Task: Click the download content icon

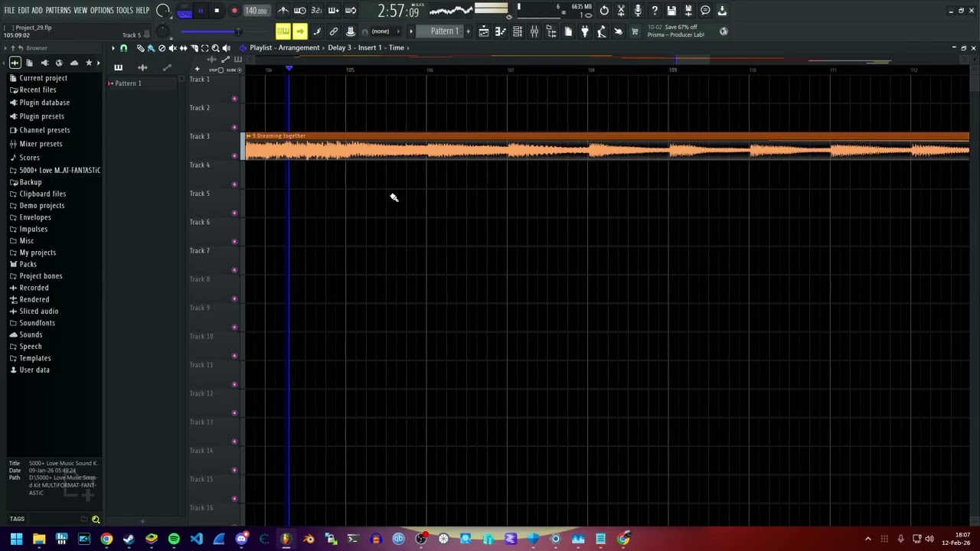Action: (722, 11)
